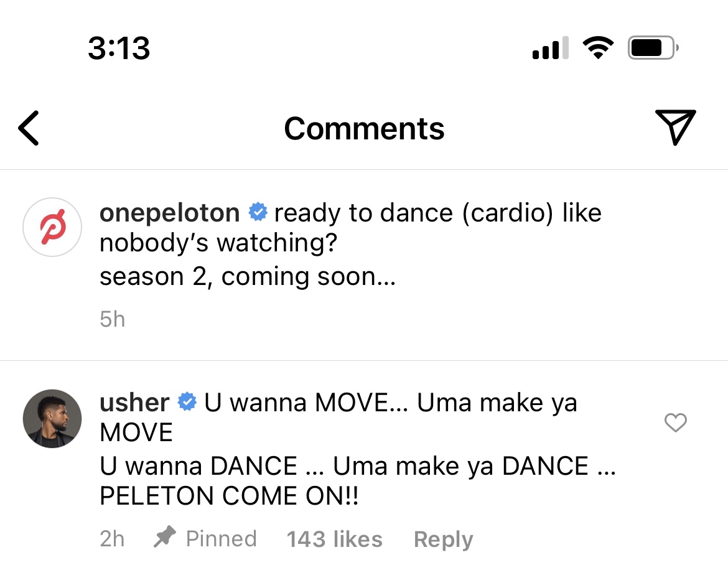Tap the 5h timestamp under the caption

(112, 319)
